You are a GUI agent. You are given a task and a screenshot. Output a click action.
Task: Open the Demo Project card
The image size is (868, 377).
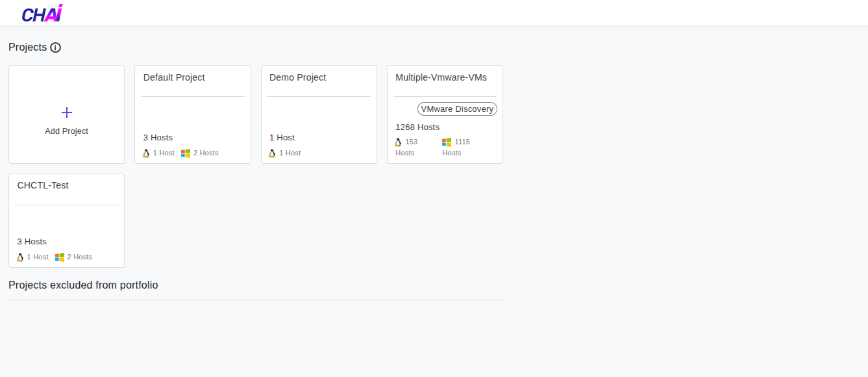click(319, 104)
